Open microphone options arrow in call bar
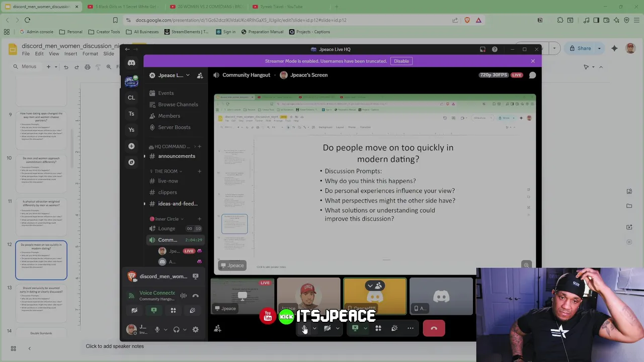 pos(314,328)
